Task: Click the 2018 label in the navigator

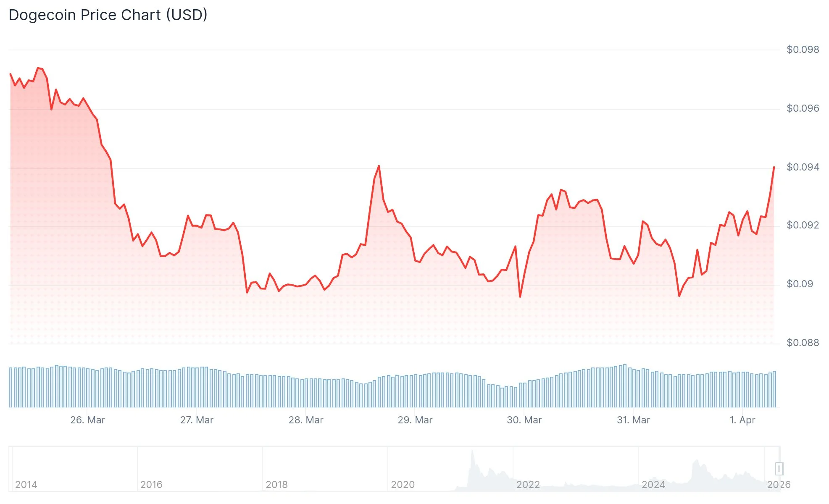Action: tap(276, 485)
